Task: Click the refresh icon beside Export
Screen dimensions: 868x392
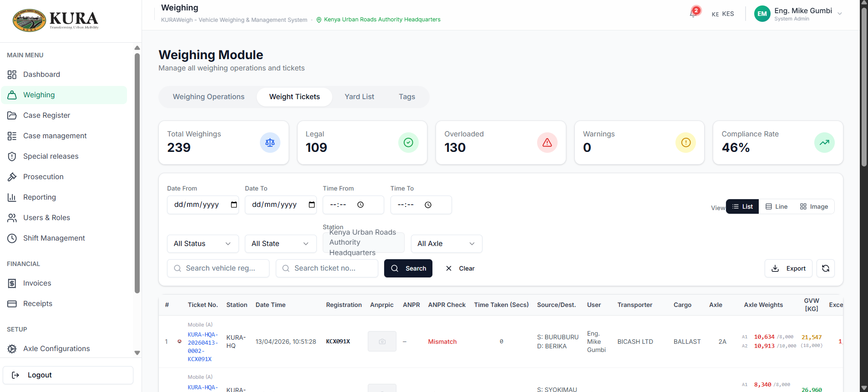Action: 826,268
